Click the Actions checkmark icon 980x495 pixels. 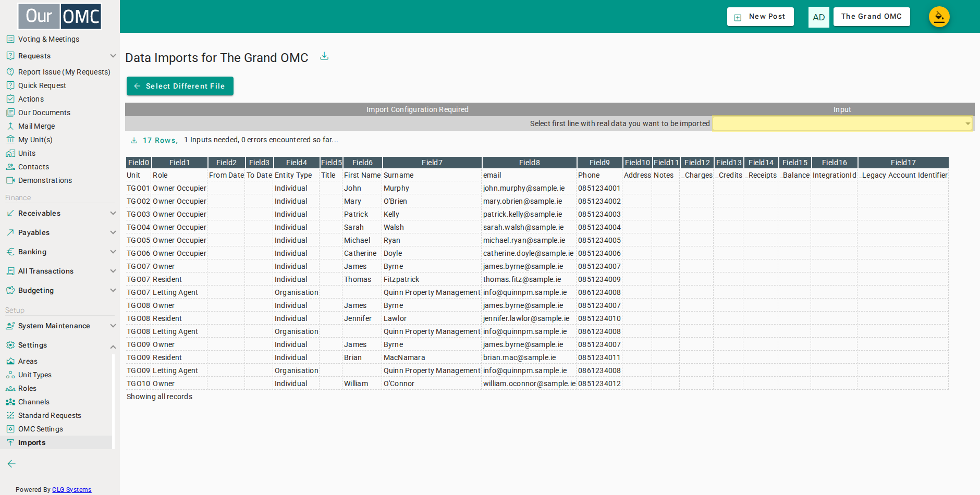10,99
